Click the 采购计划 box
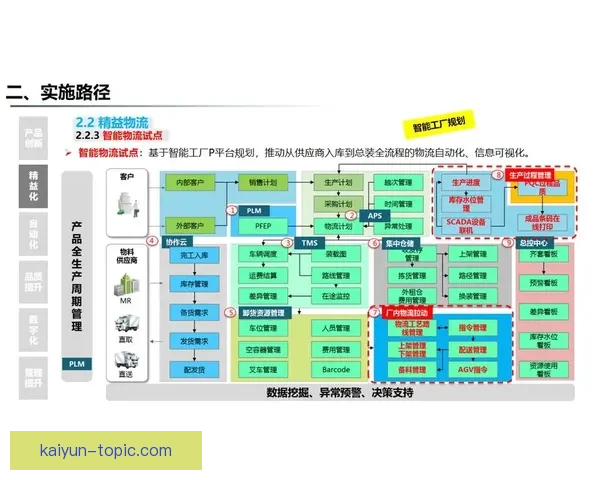The height and width of the screenshot is (480, 600). pos(338,204)
